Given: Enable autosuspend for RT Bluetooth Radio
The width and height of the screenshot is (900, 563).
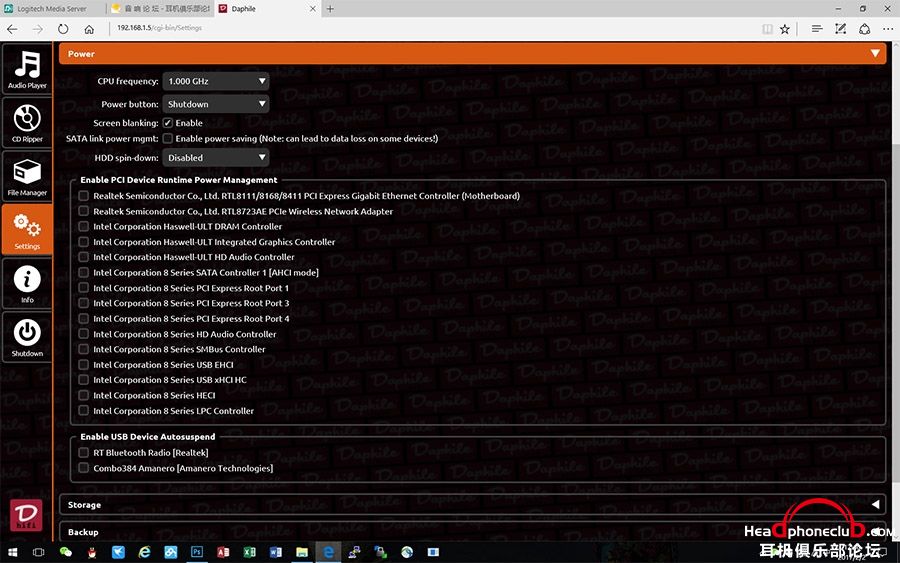Looking at the screenshot, I should (x=84, y=453).
